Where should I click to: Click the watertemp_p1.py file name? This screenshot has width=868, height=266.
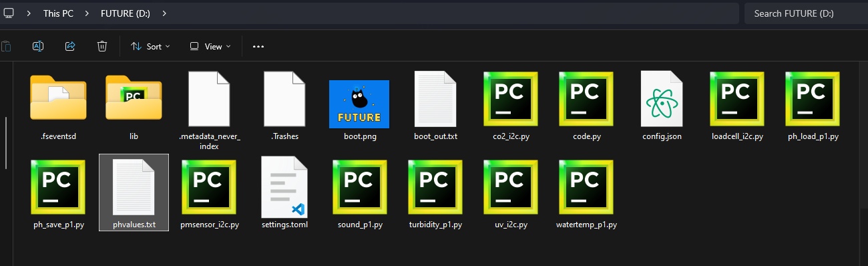pyautogui.click(x=586, y=225)
